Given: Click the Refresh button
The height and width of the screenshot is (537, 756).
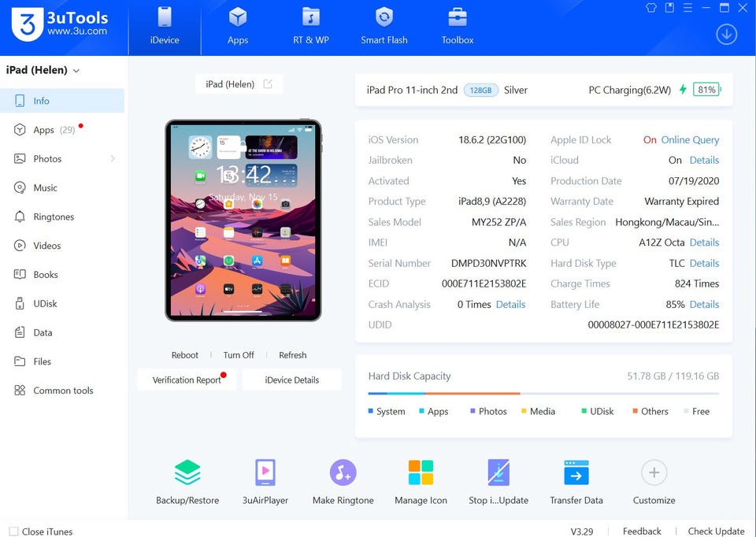Looking at the screenshot, I should click(x=293, y=355).
